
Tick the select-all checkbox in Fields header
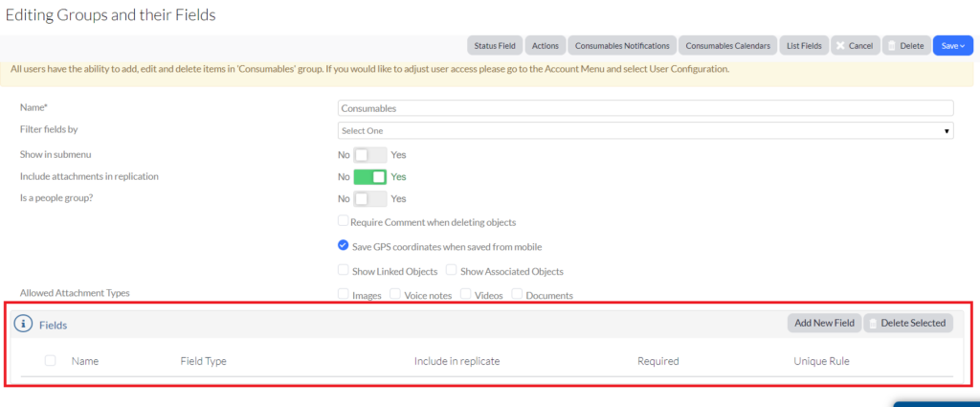tap(51, 361)
